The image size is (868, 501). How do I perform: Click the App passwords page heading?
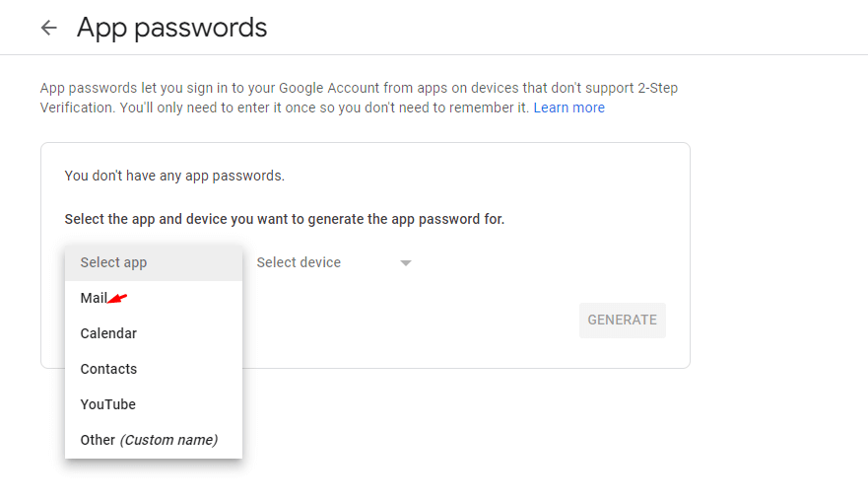171,28
